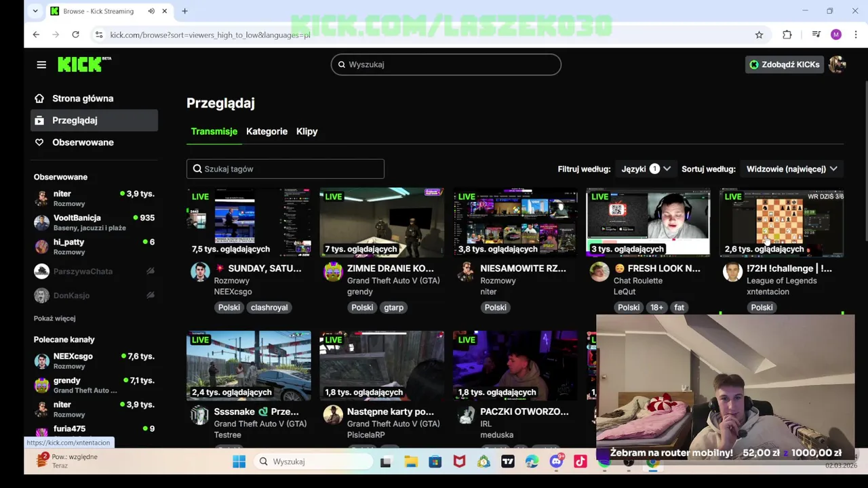Go back in browser
868x488 pixels.
click(36, 35)
